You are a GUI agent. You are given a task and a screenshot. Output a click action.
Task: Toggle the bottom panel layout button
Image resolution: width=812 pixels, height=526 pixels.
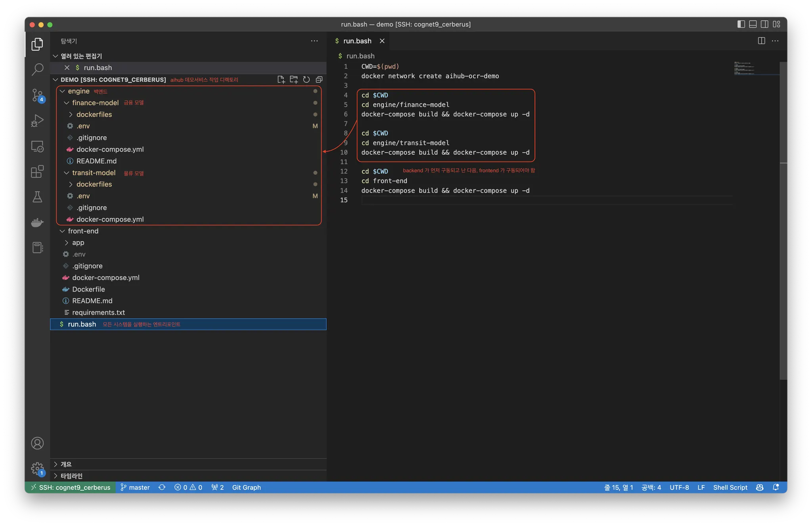tap(753, 24)
